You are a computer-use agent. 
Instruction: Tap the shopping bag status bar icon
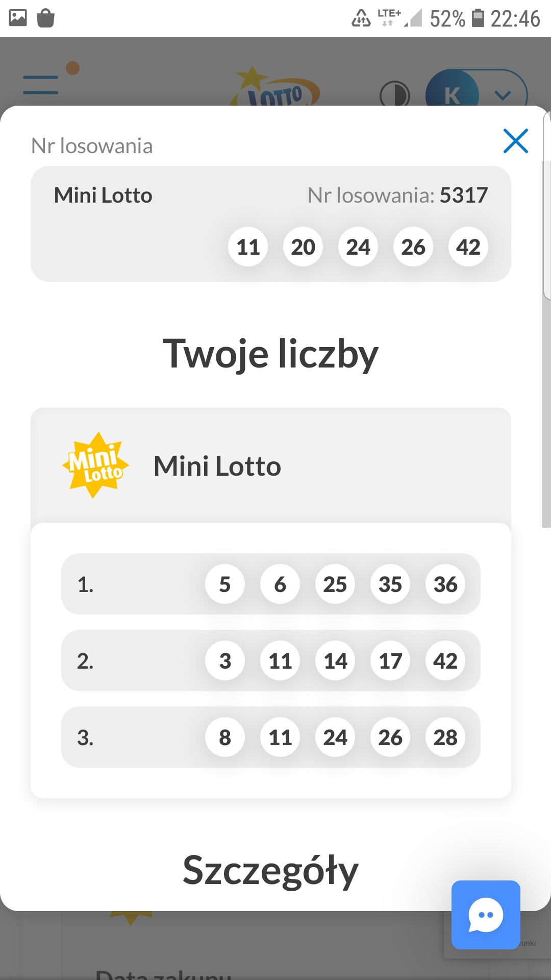[x=46, y=18]
